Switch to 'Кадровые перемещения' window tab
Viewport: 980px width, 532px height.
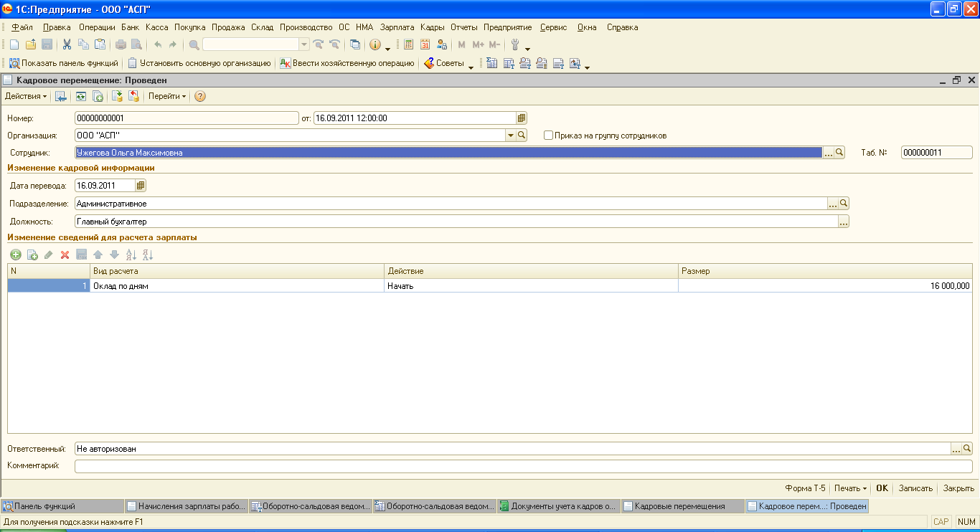(683, 506)
